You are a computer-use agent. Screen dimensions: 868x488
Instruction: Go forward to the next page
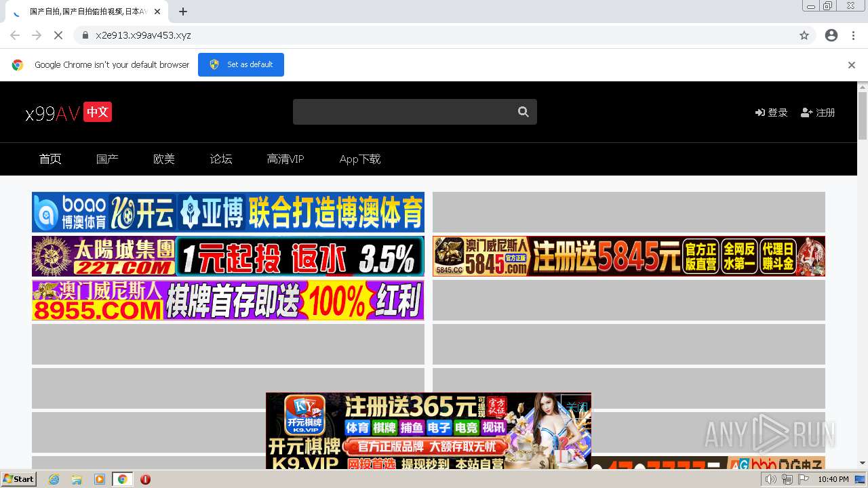coord(37,35)
